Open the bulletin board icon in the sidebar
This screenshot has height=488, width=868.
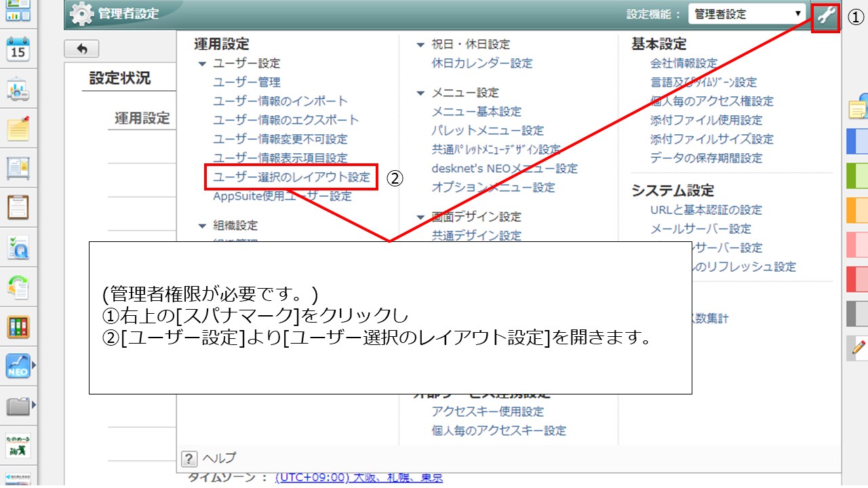(x=18, y=167)
